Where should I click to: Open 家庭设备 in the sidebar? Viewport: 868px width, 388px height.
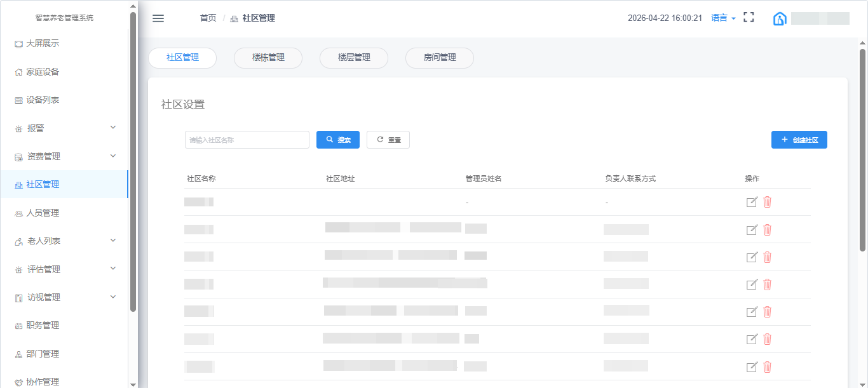pyautogui.click(x=43, y=72)
